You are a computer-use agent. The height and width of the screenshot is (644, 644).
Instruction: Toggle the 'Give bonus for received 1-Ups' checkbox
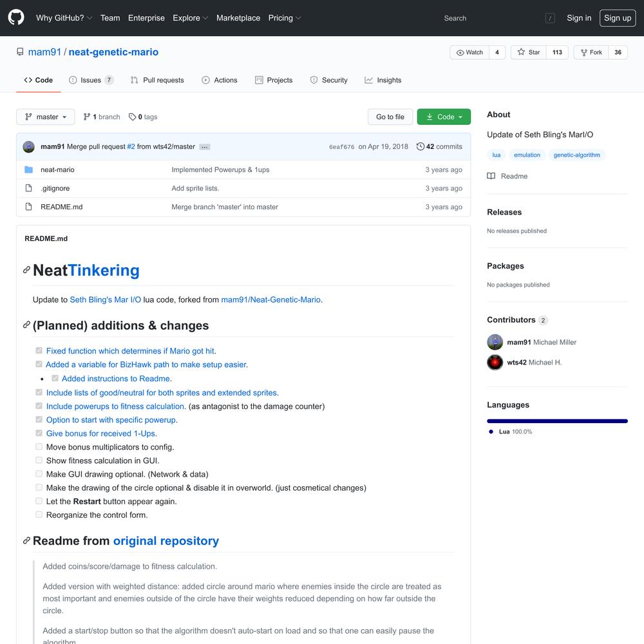[39, 433]
